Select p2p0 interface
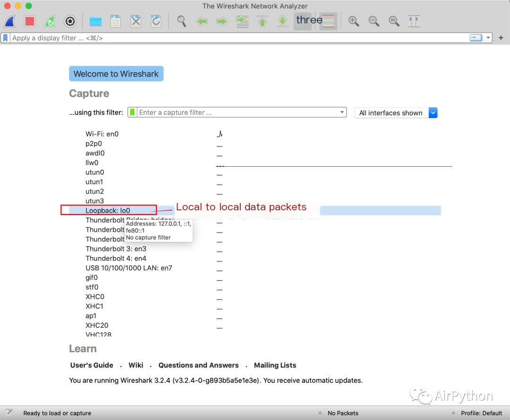Image resolution: width=510 pixels, height=420 pixels. click(93, 144)
